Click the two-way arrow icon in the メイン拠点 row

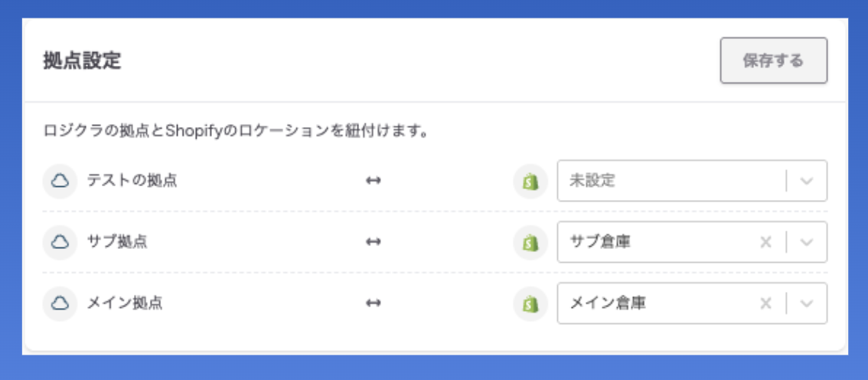374,303
